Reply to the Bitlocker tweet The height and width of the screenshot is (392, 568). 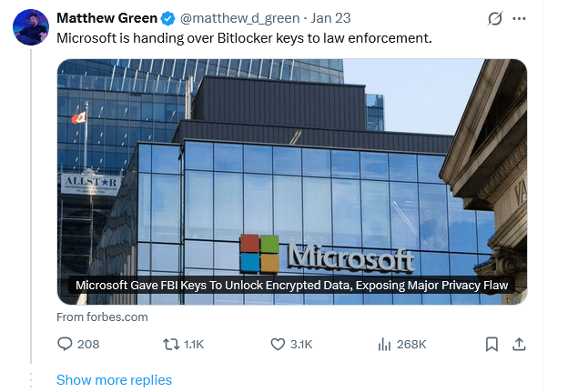65,344
